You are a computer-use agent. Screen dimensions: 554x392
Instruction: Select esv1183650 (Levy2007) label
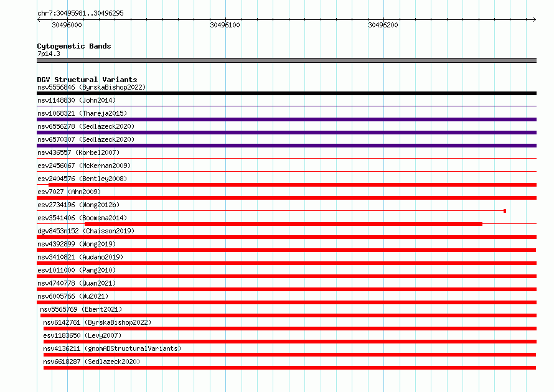[82, 335]
